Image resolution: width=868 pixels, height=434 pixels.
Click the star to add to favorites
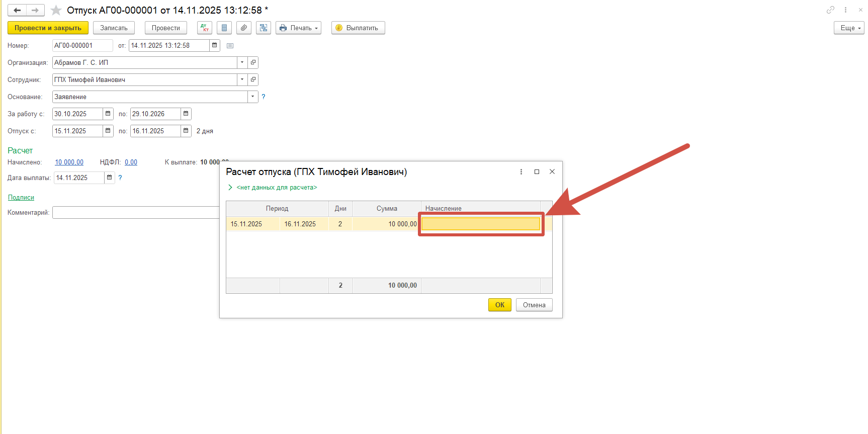pyautogui.click(x=56, y=10)
